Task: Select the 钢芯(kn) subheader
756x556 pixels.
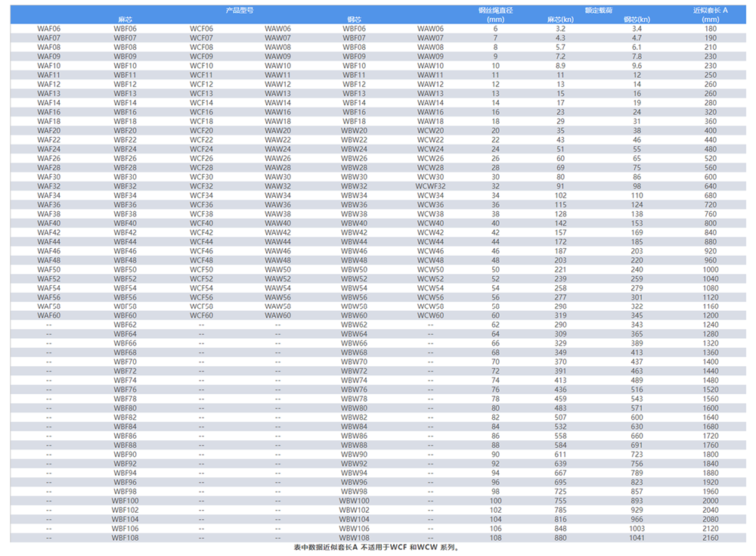Action: tap(637, 19)
